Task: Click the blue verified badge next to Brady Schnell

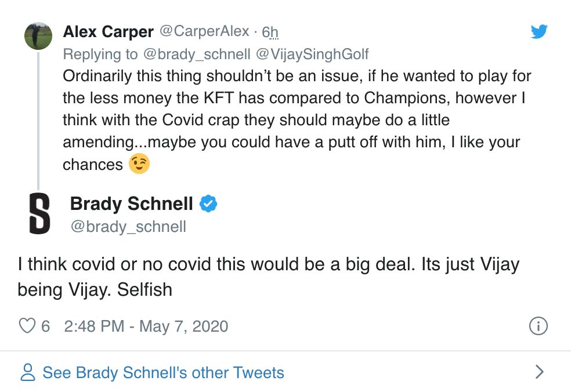Action: coord(208,204)
